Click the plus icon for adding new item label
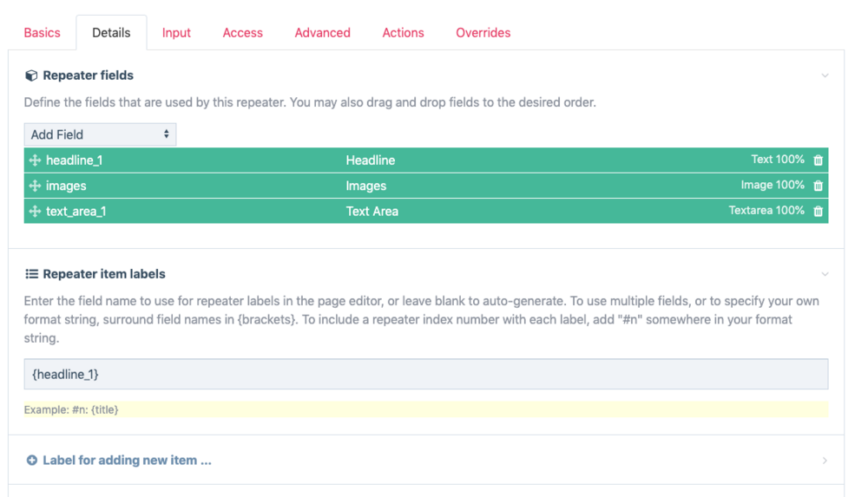The width and height of the screenshot is (868, 497). pyautogui.click(x=31, y=461)
